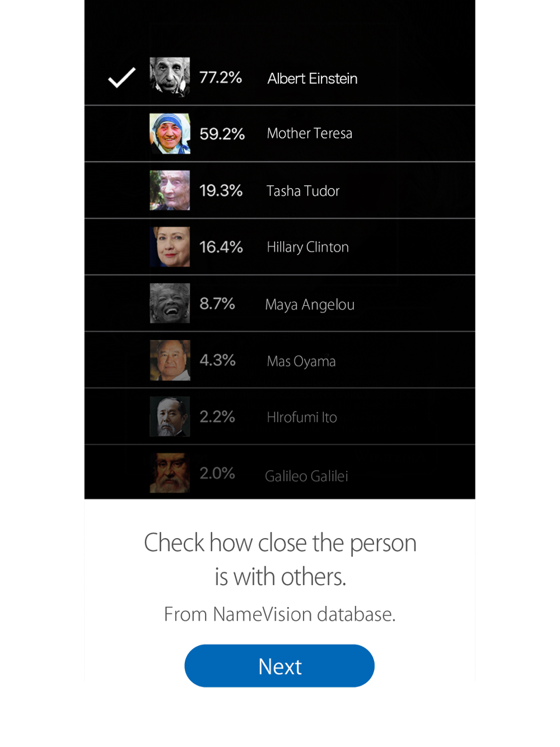Viewport: 560px width, 747px height.
Task: Tap Hillary Clinton's photo thumbnail
Action: tap(170, 247)
